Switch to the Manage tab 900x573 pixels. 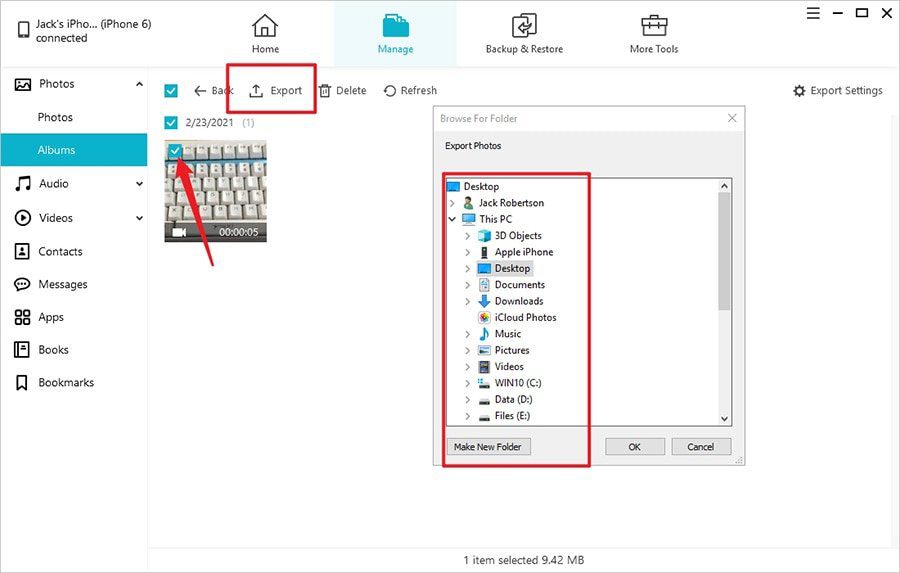click(395, 34)
